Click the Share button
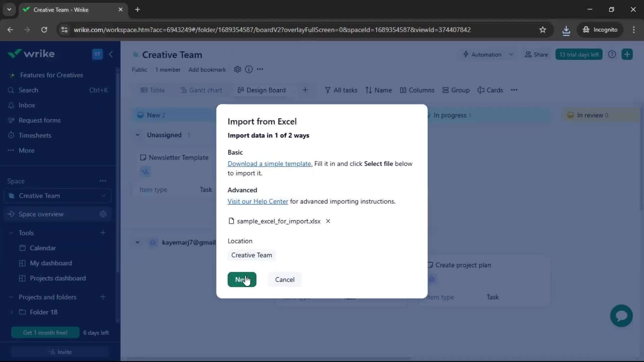Screen dimensions: 644x362 [536, 54]
